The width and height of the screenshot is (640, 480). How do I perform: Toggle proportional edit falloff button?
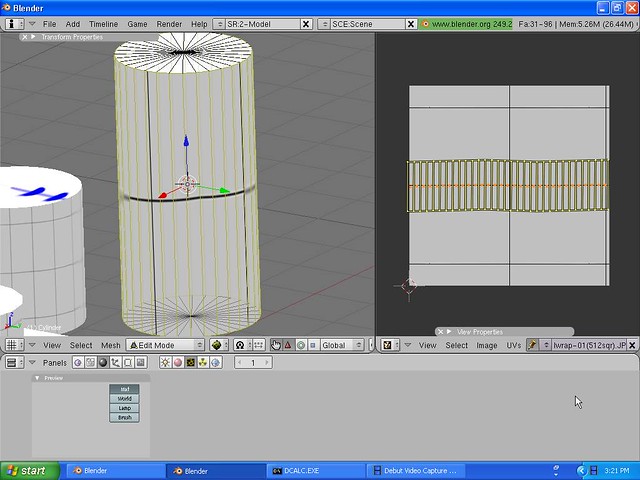pyautogui.click(x=240, y=345)
